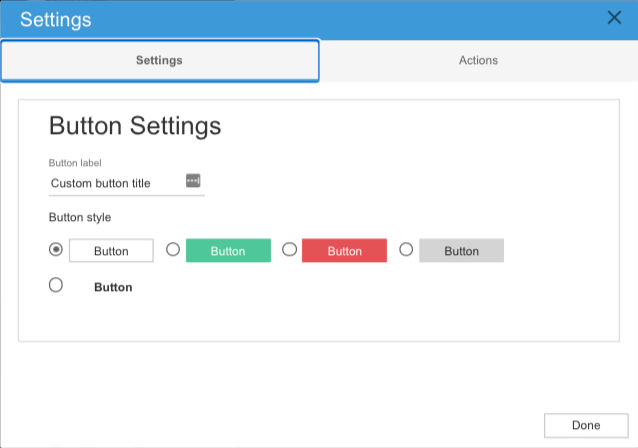Viewport: 638px width, 448px height.
Task: Click the Button style section label
Action: [x=80, y=217]
